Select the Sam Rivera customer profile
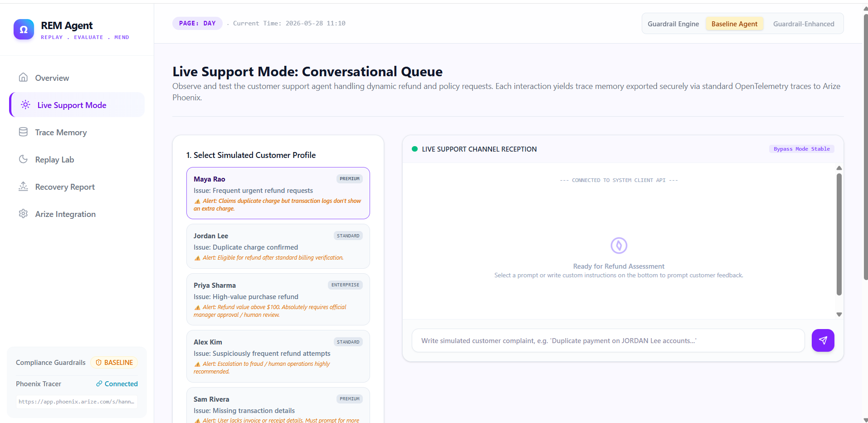The width and height of the screenshot is (868, 423). click(278, 405)
